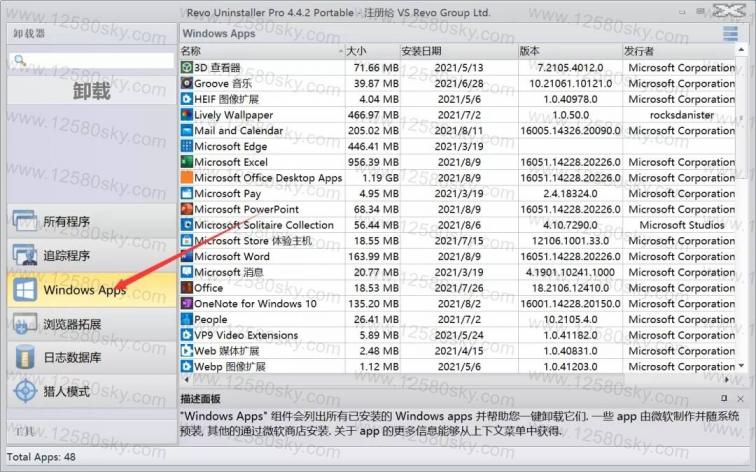Image resolution: width=756 pixels, height=472 pixels.
Task: Select the Microsoft Word icon
Action: tap(187, 256)
